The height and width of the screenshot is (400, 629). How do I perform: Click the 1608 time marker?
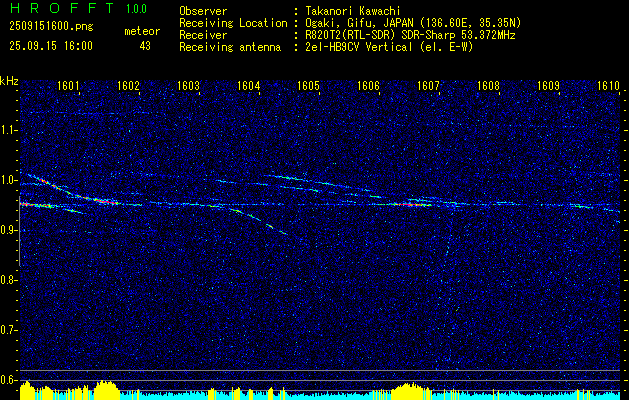pyautogui.click(x=489, y=85)
